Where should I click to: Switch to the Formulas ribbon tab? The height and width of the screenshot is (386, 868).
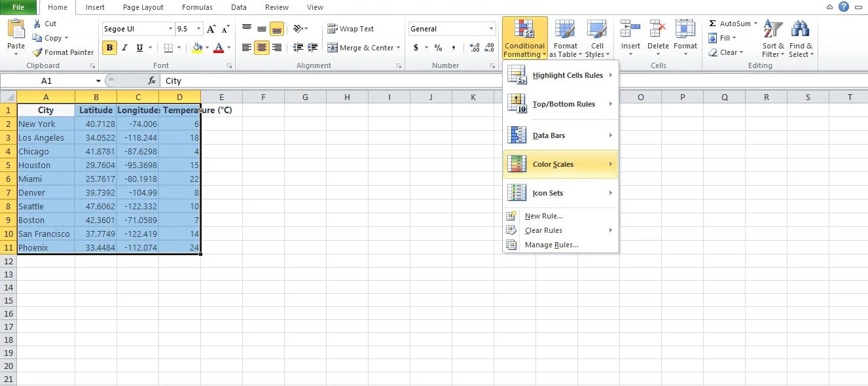(x=197, y=8)
